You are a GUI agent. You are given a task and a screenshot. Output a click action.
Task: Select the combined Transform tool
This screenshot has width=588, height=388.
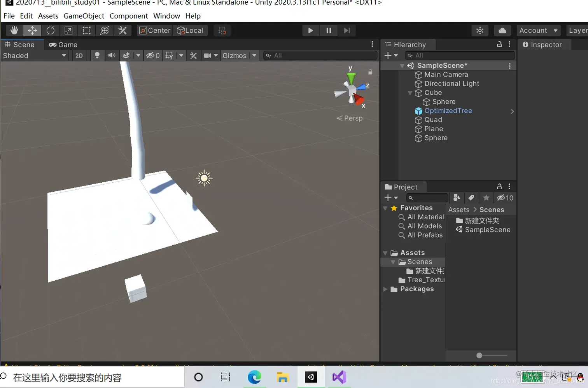105,30
